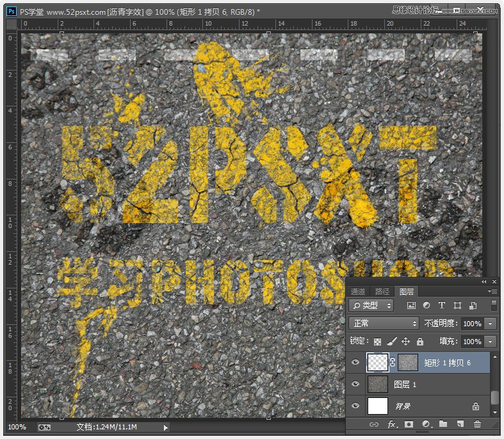This screenshot has height=439, width=504.
Task: Lock all padlock icon in Layers panel
Action: click(419, 341)
